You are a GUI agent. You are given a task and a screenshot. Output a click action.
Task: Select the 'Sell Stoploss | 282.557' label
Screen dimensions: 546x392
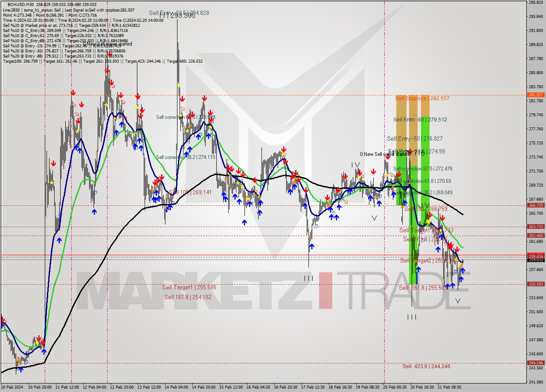pos(422,98)
